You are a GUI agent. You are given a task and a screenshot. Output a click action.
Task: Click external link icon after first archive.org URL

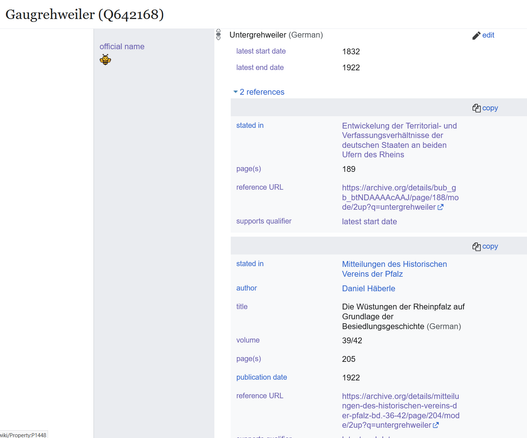(440, 207)
